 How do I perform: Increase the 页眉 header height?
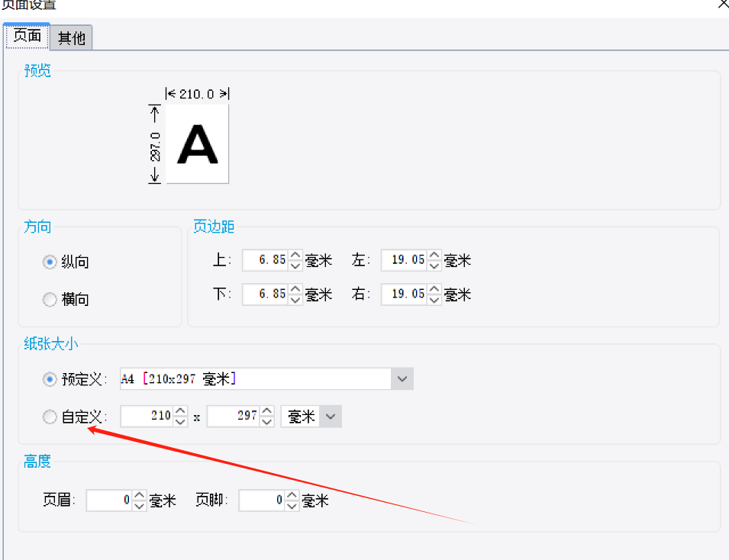click(139, 496)
